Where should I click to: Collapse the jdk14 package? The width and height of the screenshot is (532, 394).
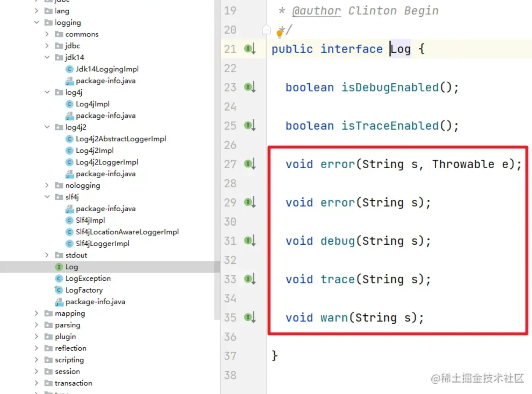(47, 57)
